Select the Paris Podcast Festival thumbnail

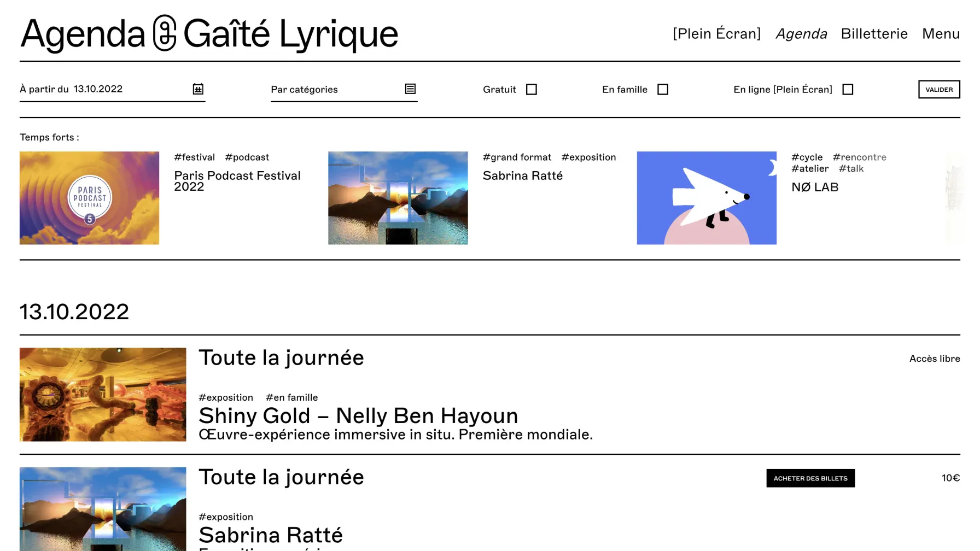click(90, 198)
